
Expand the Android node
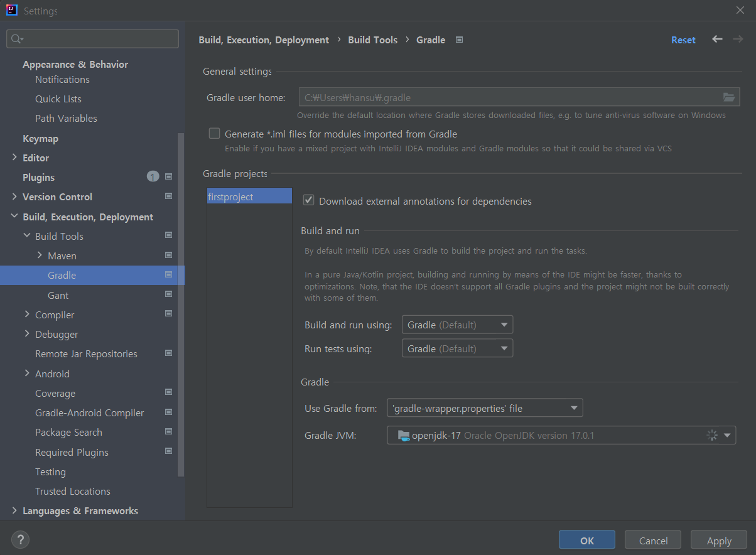pos(27,374)
